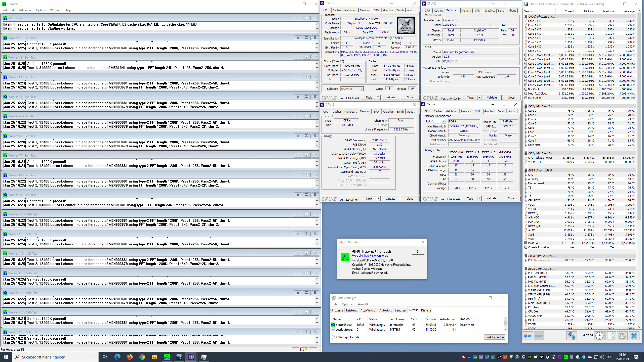Open NVIDIA tray icon
The width and height of the screenshot is (644, 362).
[530, 357]
